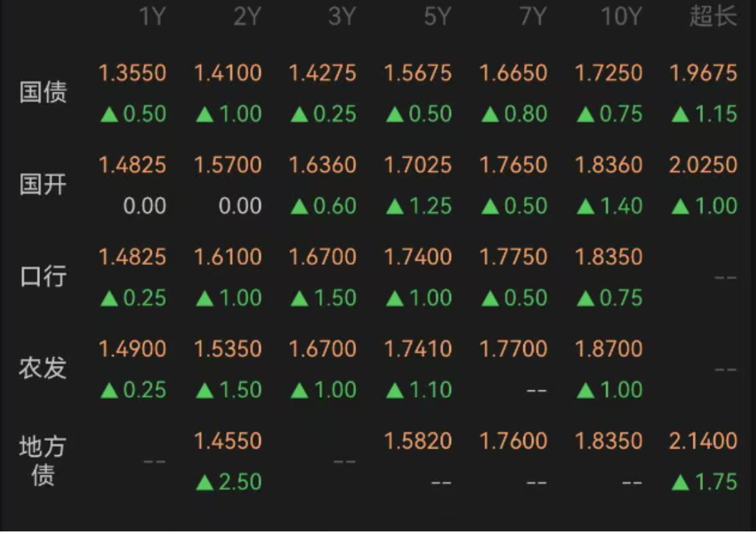This screenshot has width=756, height=534.
Task: Click the up arrow beside 口行 1.50
Action: (300, 299)
